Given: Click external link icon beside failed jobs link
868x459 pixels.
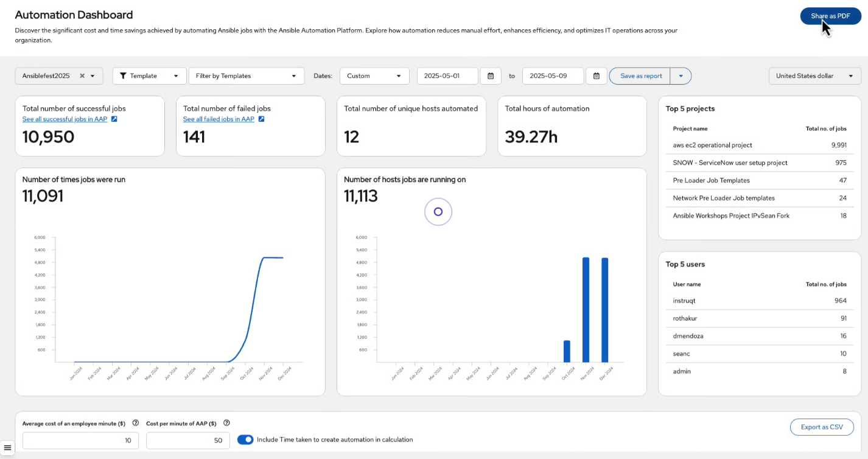Looking at the screenshot, I should click(261, 119).
